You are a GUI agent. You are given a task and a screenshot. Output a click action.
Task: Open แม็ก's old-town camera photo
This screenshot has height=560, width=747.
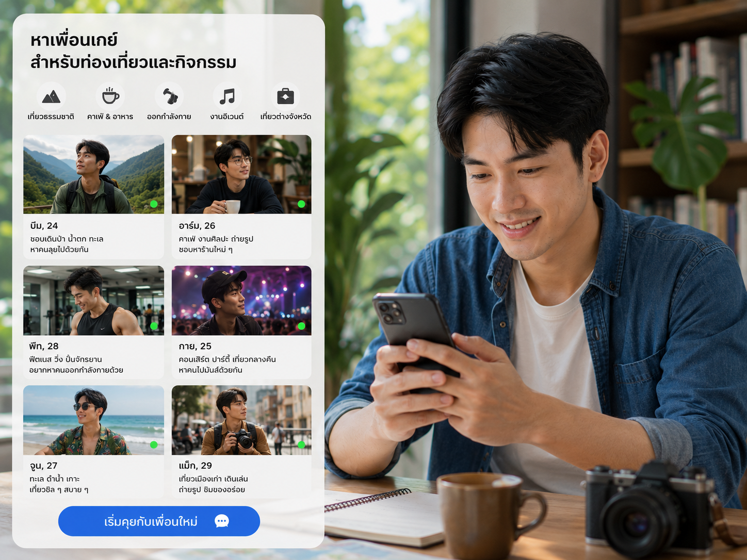click(x=241, y=420)
